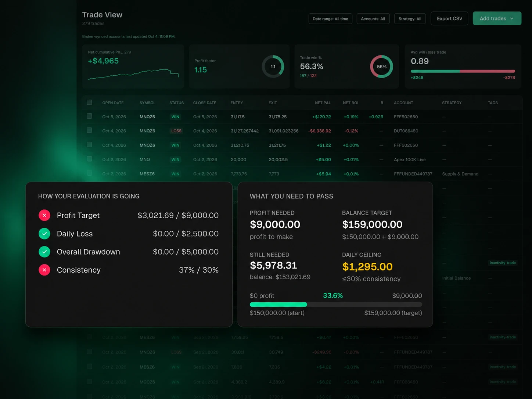Click the 1.15 profit factor value
This screenshot has width=532, height=399.
pyautogui.click(x=200, y=70)
